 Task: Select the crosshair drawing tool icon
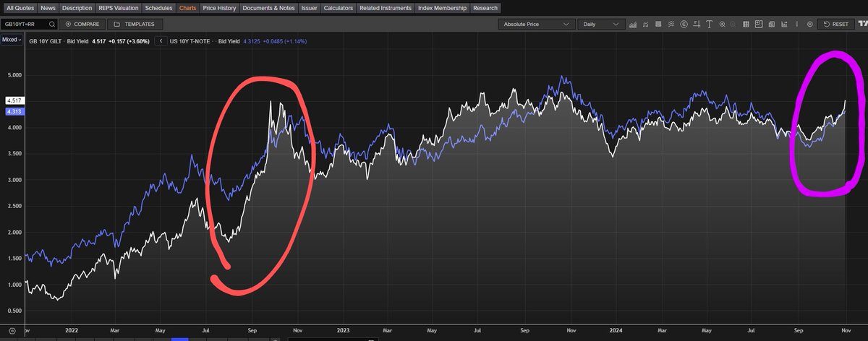click(x=697, y=24)
